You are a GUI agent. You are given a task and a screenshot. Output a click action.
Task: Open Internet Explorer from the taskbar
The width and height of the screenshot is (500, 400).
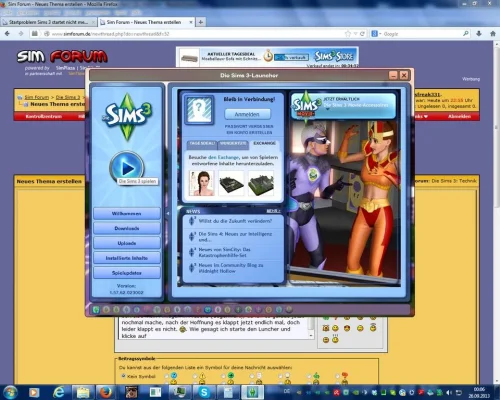[x=59, y=392]
